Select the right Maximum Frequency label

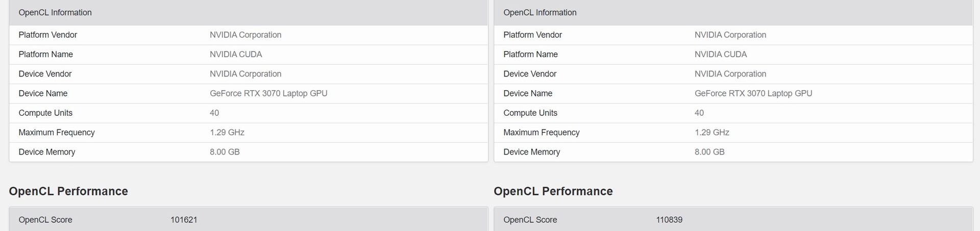coord(541,132)
